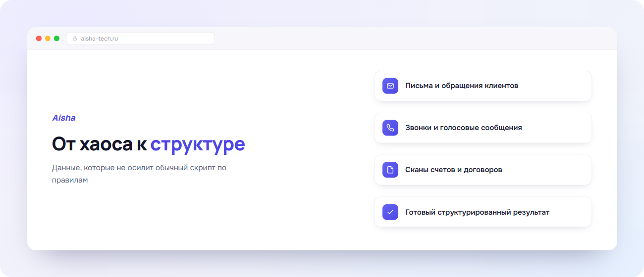Viewport: 644px width, 277px height.
Task: Select the aisha-tech.ru address bar field
Action: pos(140,38)
